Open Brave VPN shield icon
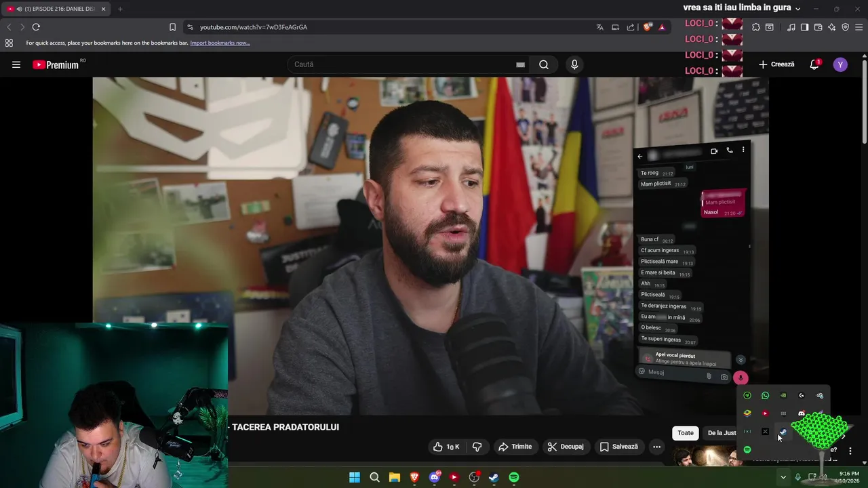This screenshot has width=868, height=488. (x=845, y=27)
